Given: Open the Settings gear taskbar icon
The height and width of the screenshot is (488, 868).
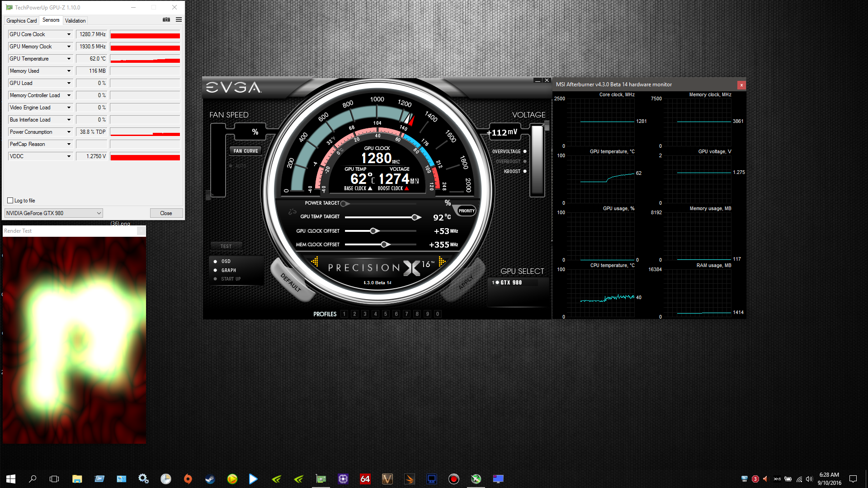Looking at the screenshot, I should tap(143, 479).
